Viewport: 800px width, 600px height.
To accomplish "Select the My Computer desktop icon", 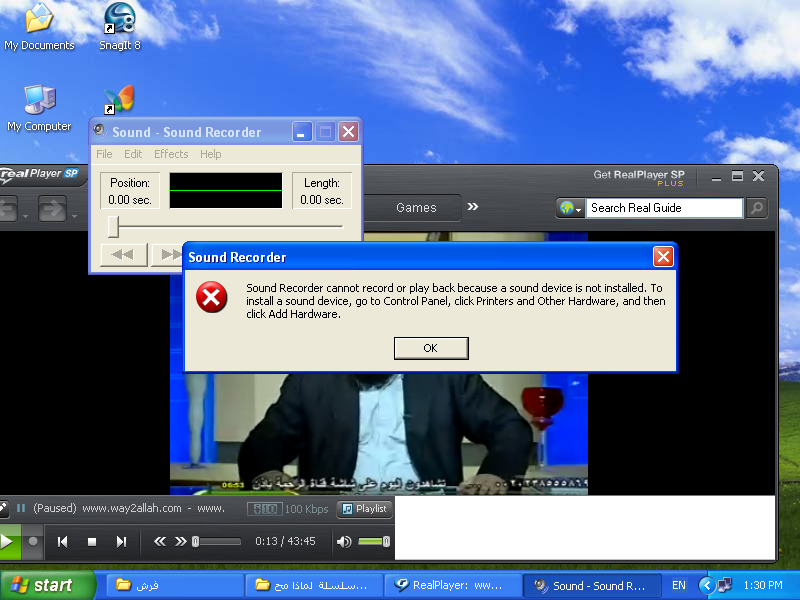I will (x=39, y=108).
